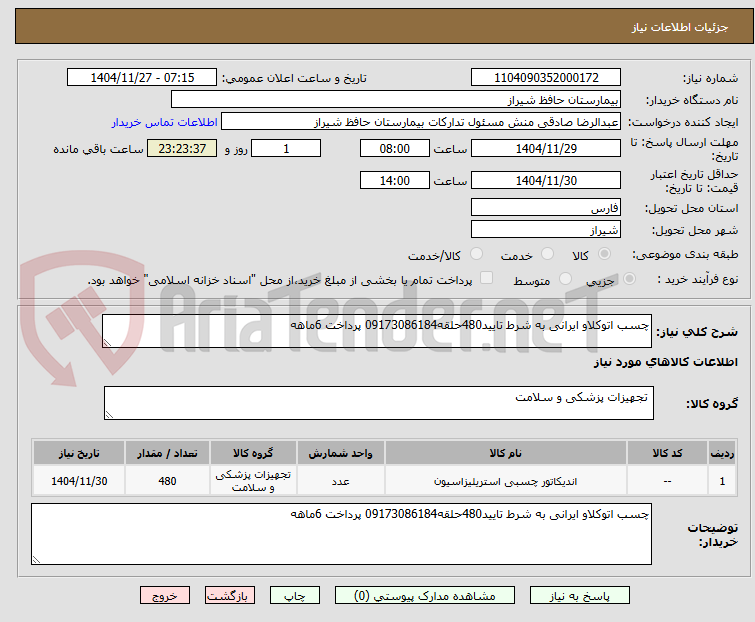755x622 pixels.
Task: Click the city field شیراز
Action: tap(546, 230)
